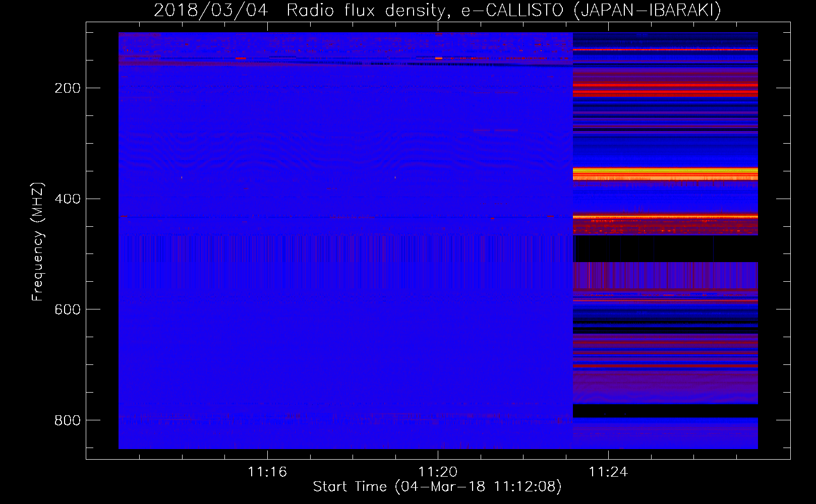
Task: Click the 11:24 time tick label
Action: click(x=609, y=472)
